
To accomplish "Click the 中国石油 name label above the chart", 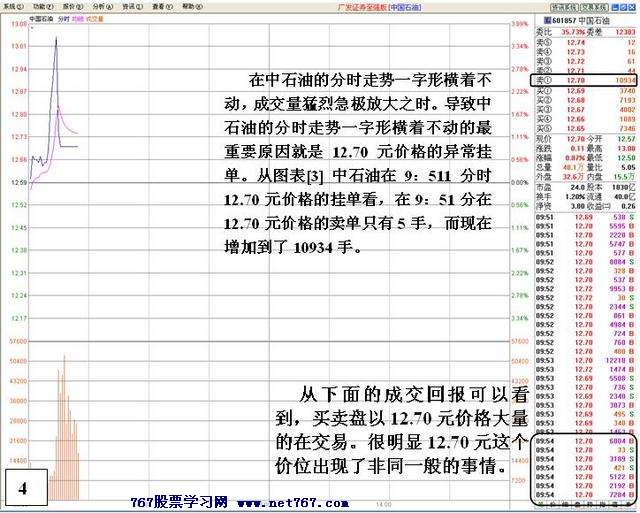I will (x=41, y=19).
